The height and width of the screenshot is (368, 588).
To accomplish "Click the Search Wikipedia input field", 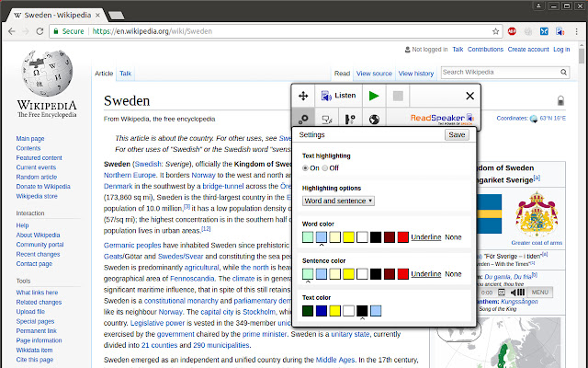I will (501, 72).
